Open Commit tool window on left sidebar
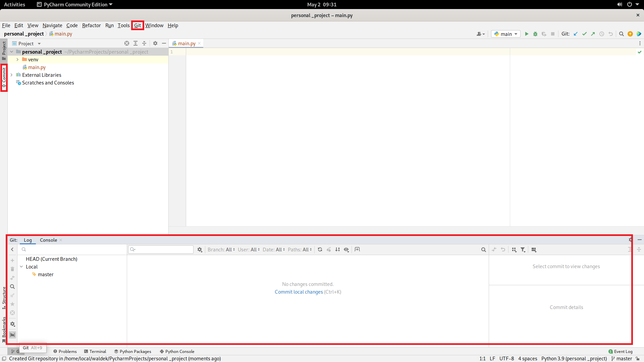 (x=4, y=78)
